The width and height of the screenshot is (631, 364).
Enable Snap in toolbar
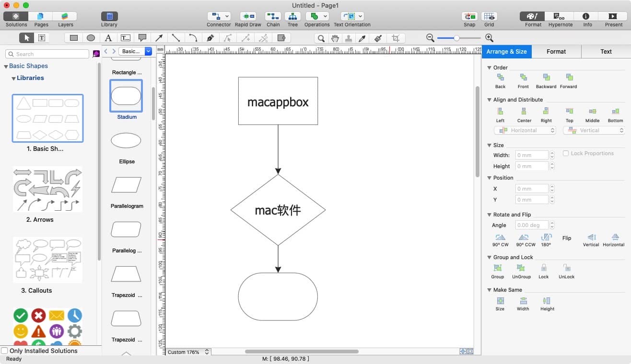469,16
